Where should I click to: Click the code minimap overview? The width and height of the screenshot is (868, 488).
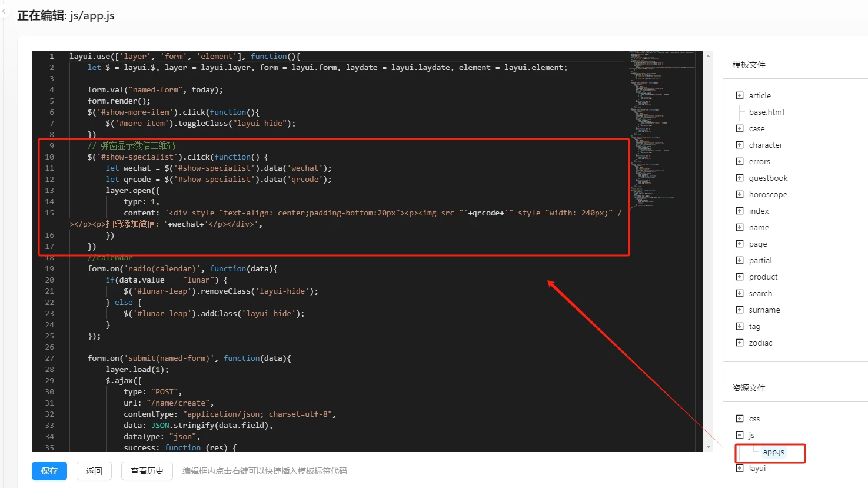(x=662, y=130)
